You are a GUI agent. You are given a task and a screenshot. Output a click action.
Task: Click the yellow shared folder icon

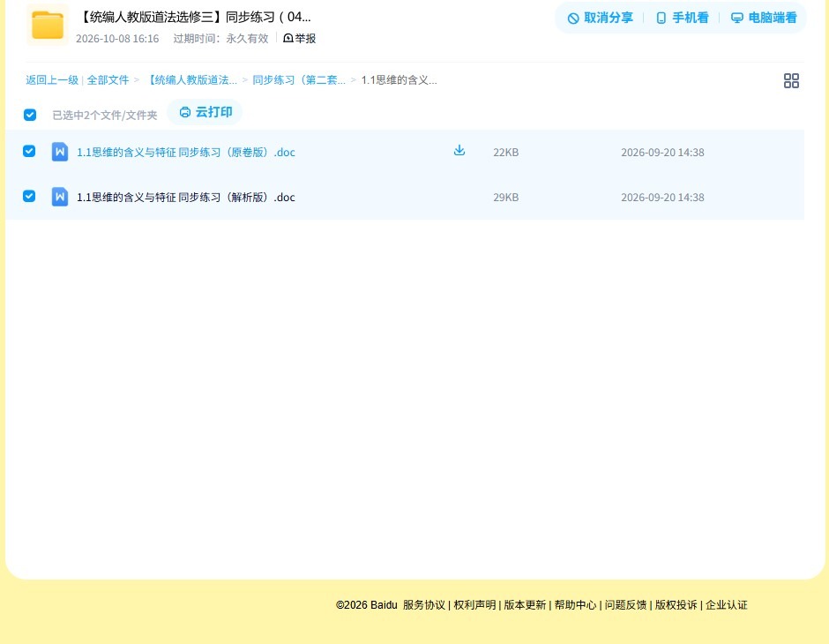[x=48, y=26]
